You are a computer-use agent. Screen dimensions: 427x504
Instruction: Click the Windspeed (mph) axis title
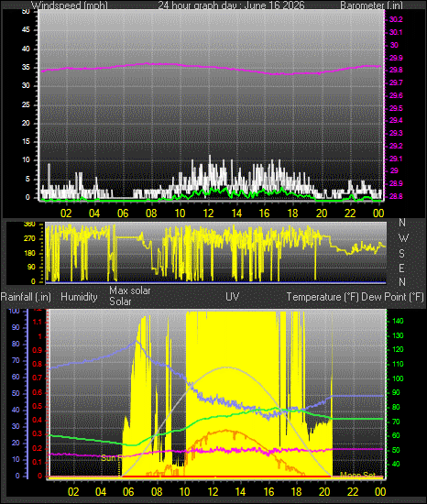point(69,5)
